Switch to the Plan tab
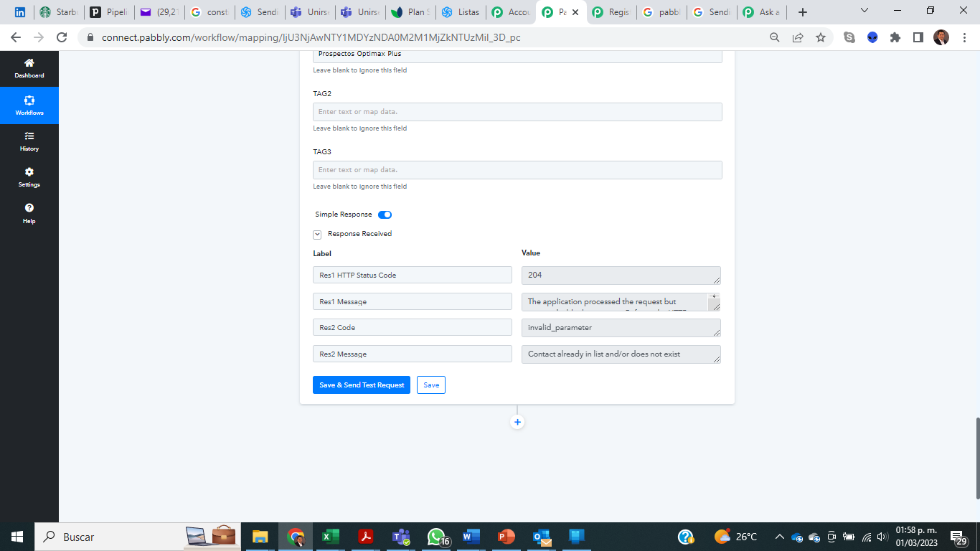Screen dimensions: 980x551 [x=410, y=12]
